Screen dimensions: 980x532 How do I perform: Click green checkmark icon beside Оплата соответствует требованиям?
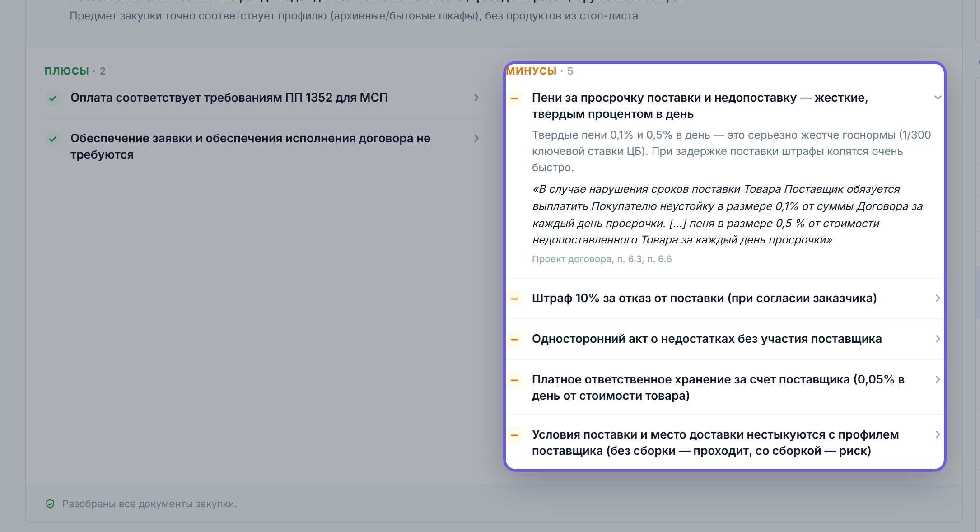53,98
